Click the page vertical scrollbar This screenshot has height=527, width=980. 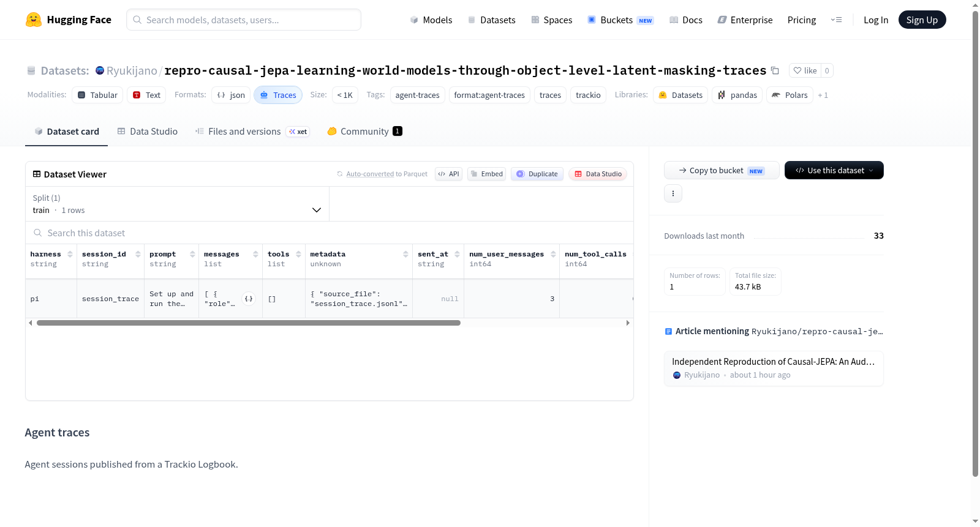coord(975,245)
